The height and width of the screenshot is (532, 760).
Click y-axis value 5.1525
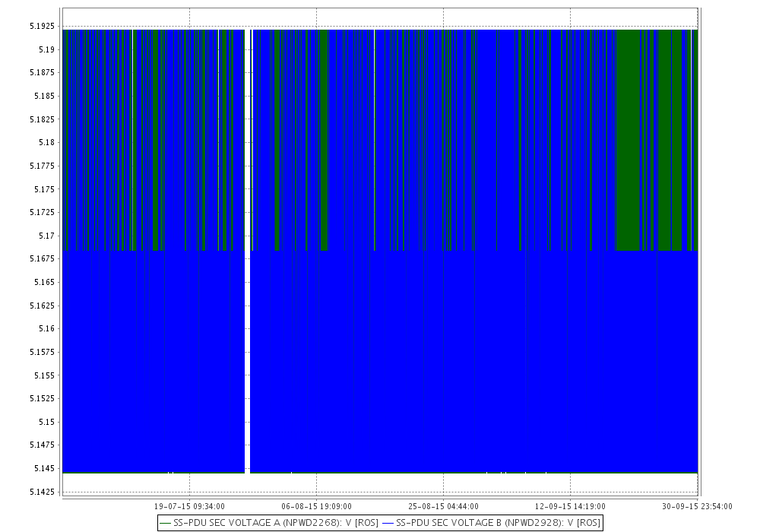point(42,398)
